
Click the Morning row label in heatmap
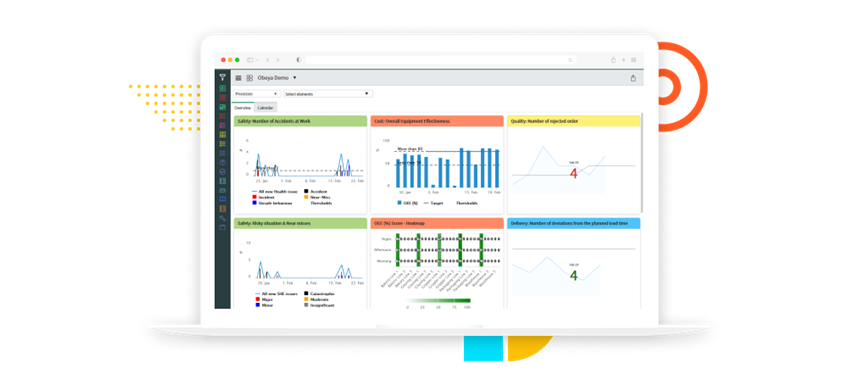(385, 261)
